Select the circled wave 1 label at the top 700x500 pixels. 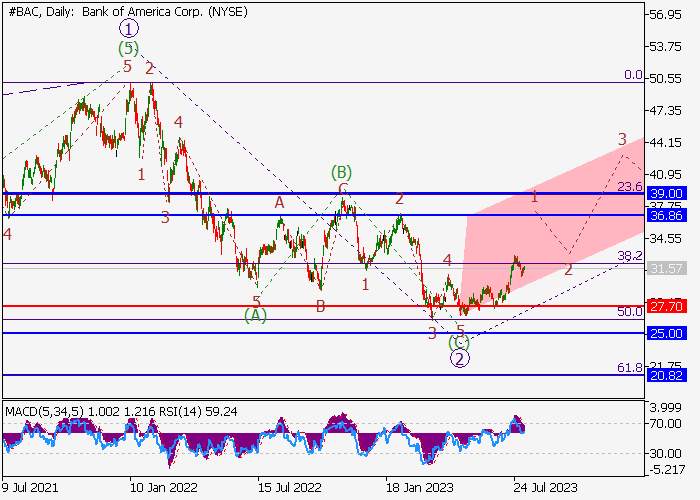pos(129,29)
